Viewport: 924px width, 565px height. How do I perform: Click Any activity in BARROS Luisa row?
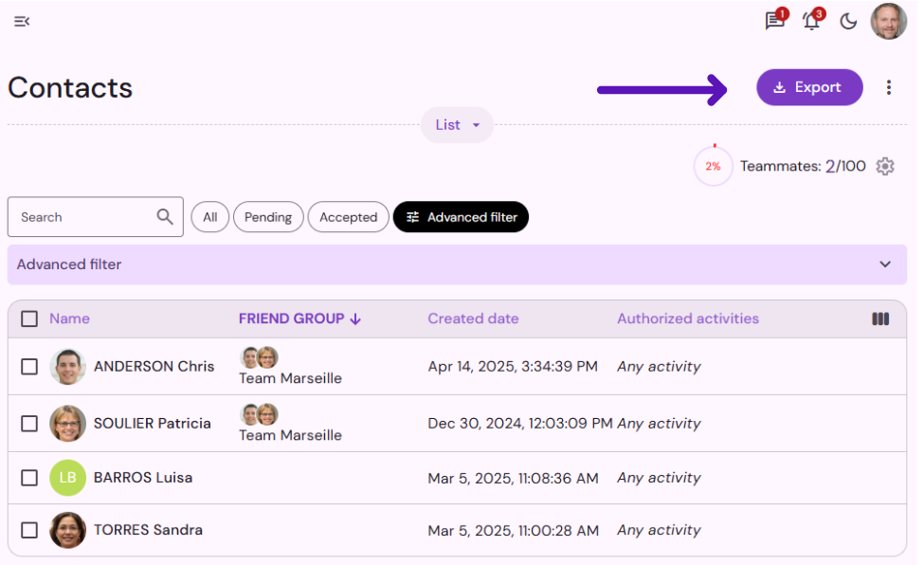[x=659, y=478]
